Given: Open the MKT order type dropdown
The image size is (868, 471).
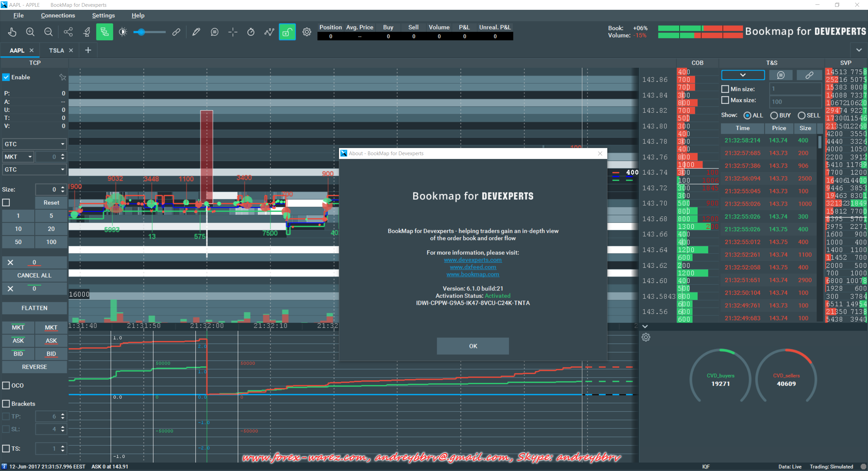Looking at the screenshot, I should click(x=19, y=157).
